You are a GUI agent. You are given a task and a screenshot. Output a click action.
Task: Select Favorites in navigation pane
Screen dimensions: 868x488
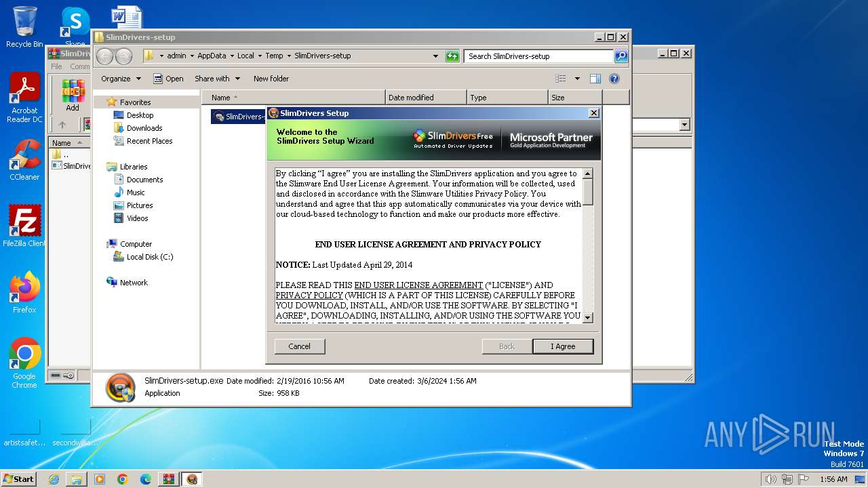click(x=135, y=102)
